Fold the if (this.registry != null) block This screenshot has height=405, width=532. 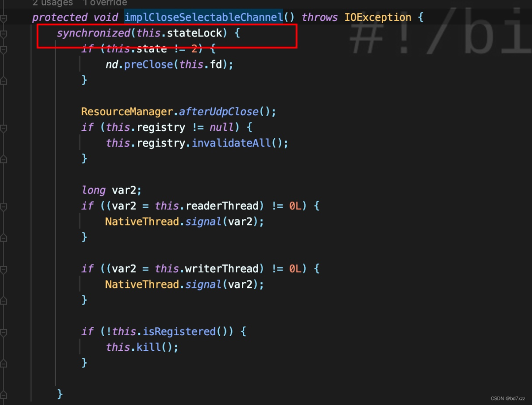coord(3,128)
